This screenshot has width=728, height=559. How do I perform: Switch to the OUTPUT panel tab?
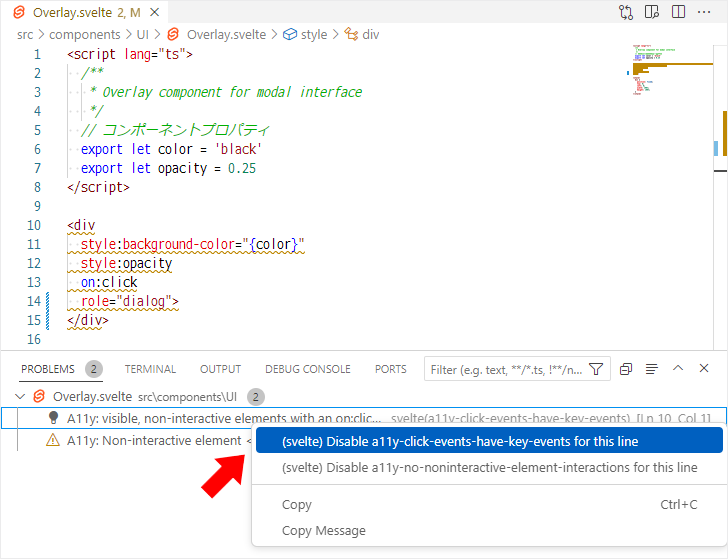(x=221, y=369)
